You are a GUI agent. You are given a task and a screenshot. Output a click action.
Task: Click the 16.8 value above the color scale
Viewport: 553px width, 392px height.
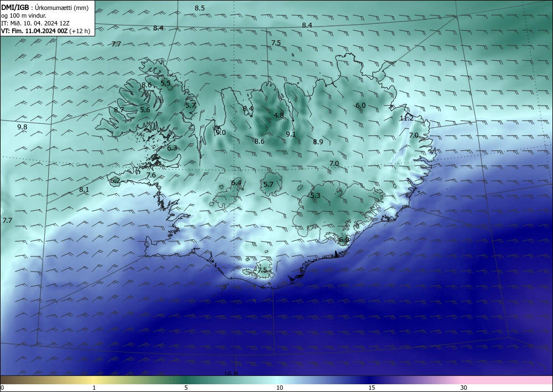click(x=231, y=373)
